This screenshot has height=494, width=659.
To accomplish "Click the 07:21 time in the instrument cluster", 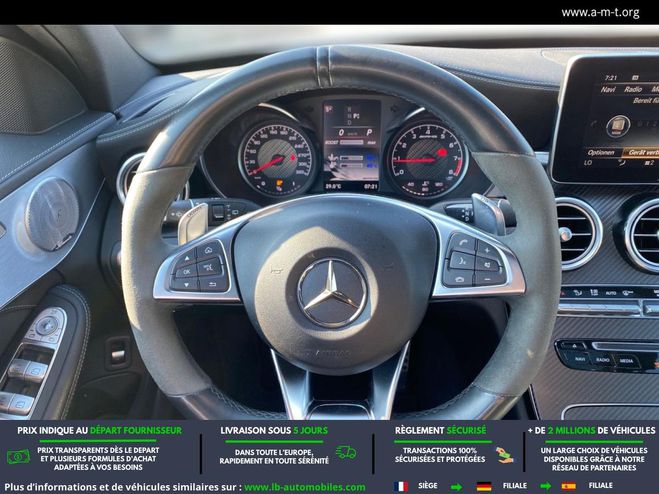I will pyautogui.click(x=370, y=186).
